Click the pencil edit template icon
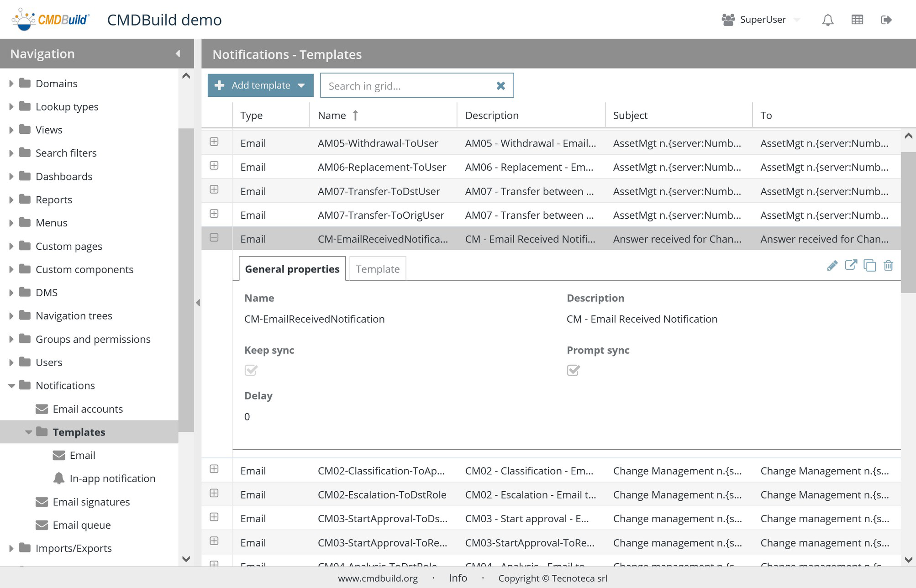Viewport: 916px width, 588px height. click(x=832, y=266)
